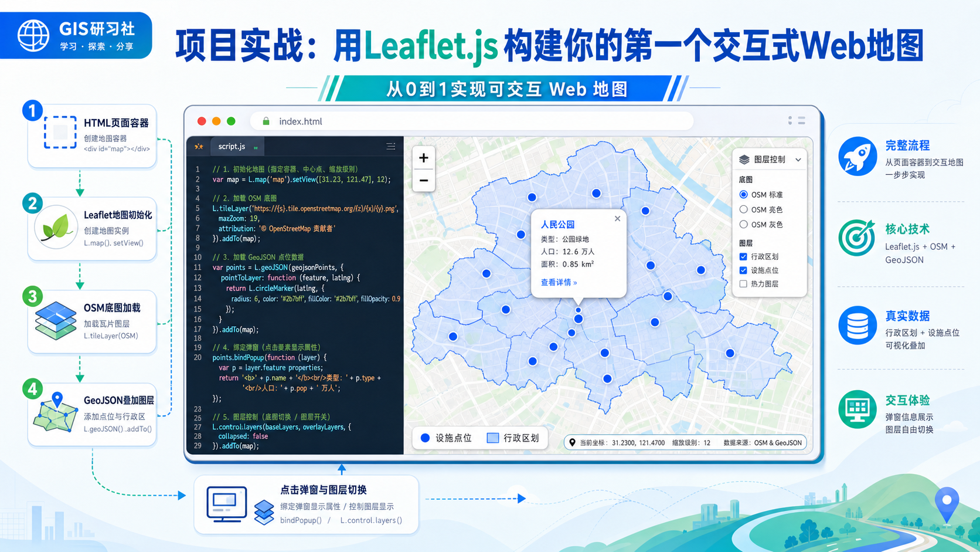Click the 人口: 12.6 万人 popup line
The width and height of the screenshot is (980, 552).
567,252
